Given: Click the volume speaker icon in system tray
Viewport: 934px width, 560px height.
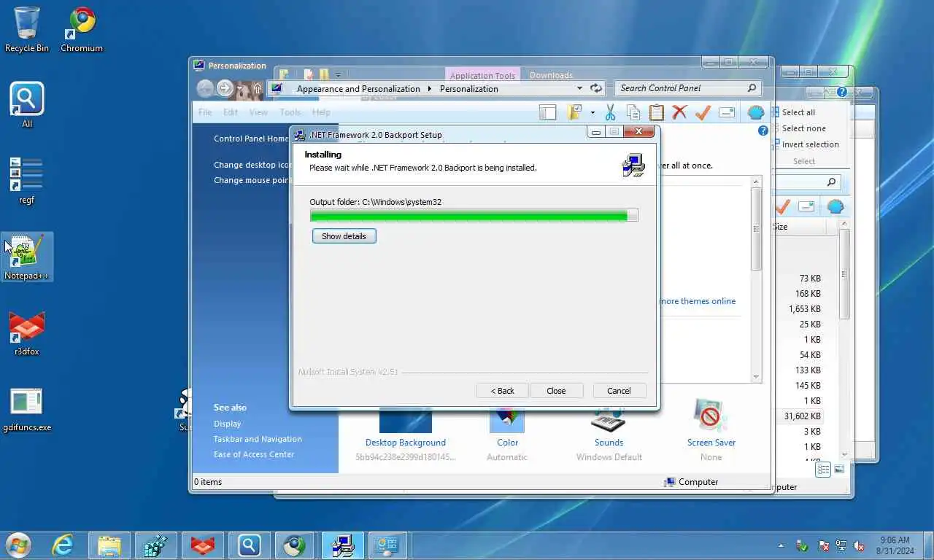Looking at the screenshot, I should [x=860, y=545].
